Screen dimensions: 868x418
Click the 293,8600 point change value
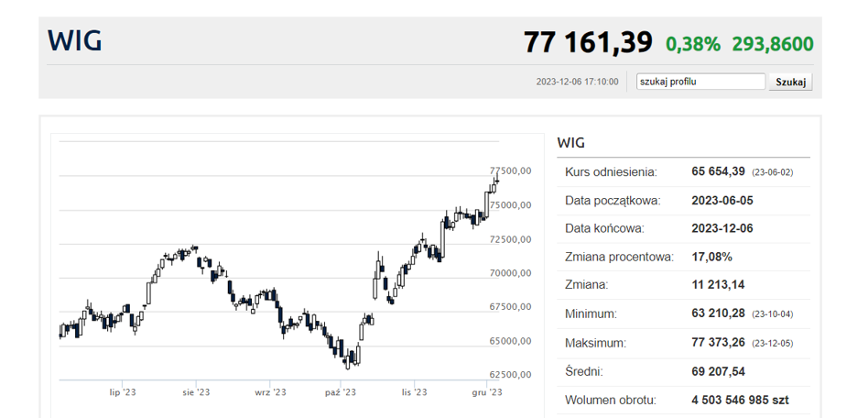tap(772, 43)
